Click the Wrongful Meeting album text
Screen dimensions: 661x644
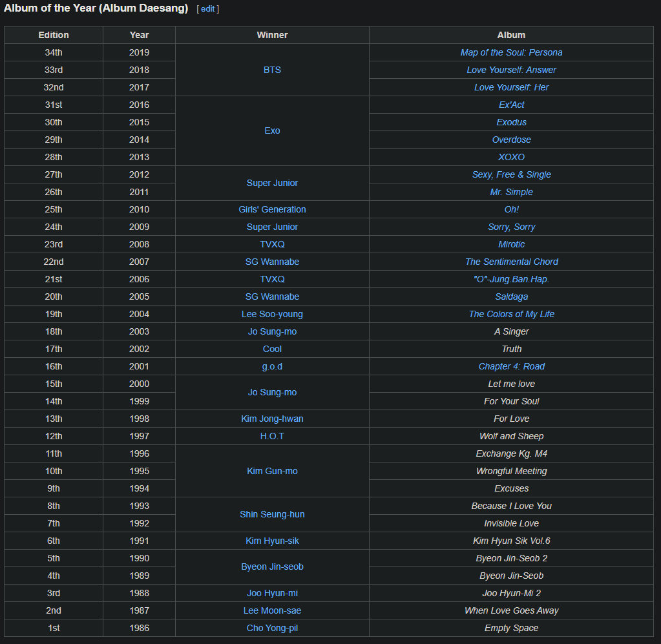point(511,471)
